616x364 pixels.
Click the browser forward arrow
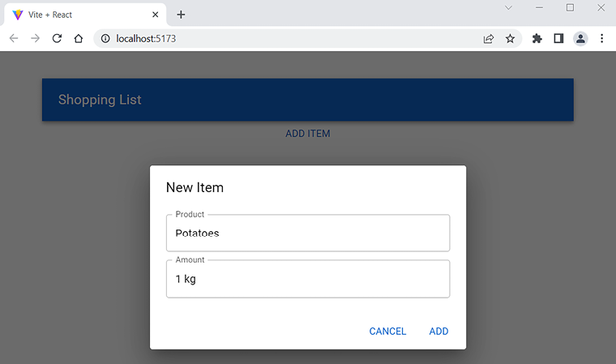(35, 38)
